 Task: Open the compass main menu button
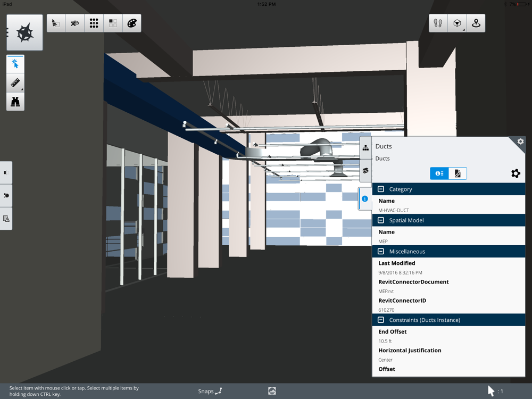[x=25, y=32]
